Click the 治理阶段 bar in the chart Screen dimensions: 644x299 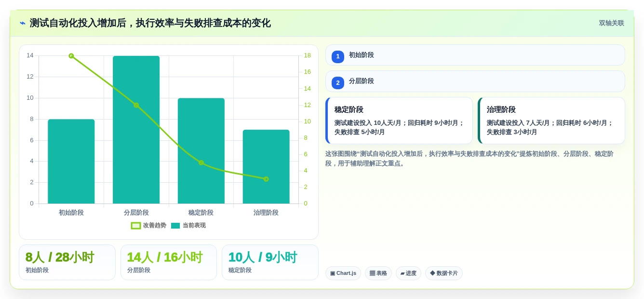pyautogui.click(x=266, y=167)
